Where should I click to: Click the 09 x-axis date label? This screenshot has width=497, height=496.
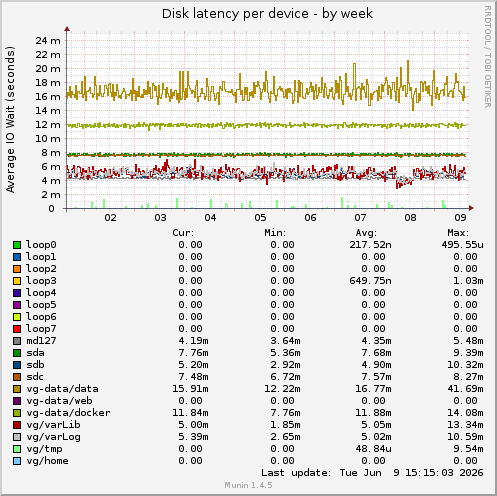coord(460,218)
